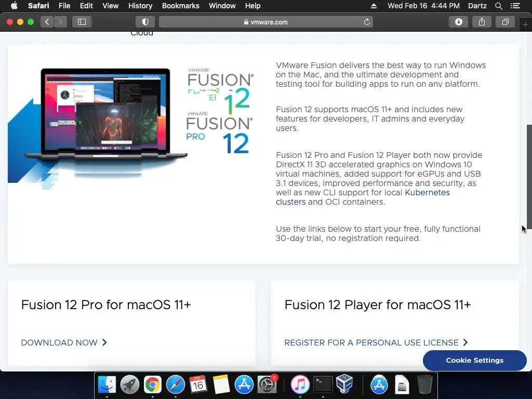
Task: Open the Edit menu
Action: tap(86, 6)
